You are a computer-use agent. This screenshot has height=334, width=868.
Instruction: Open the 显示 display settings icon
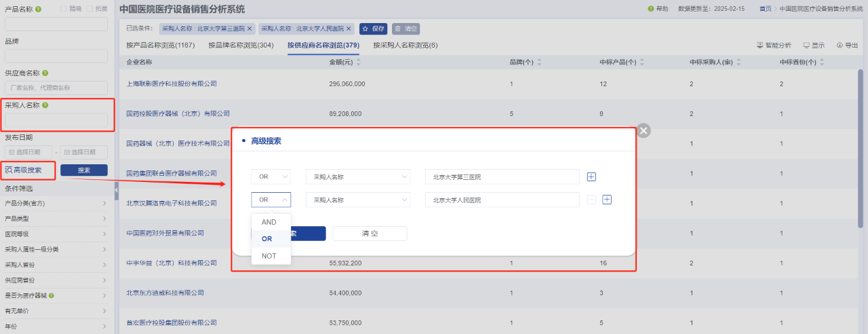806,45
